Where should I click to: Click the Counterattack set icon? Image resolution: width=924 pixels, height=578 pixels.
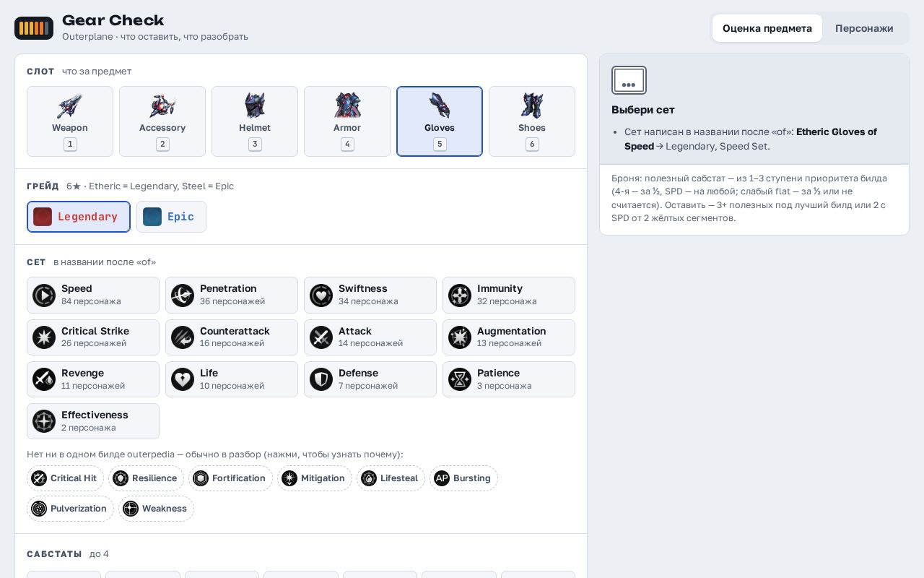(x=183, y=337)
